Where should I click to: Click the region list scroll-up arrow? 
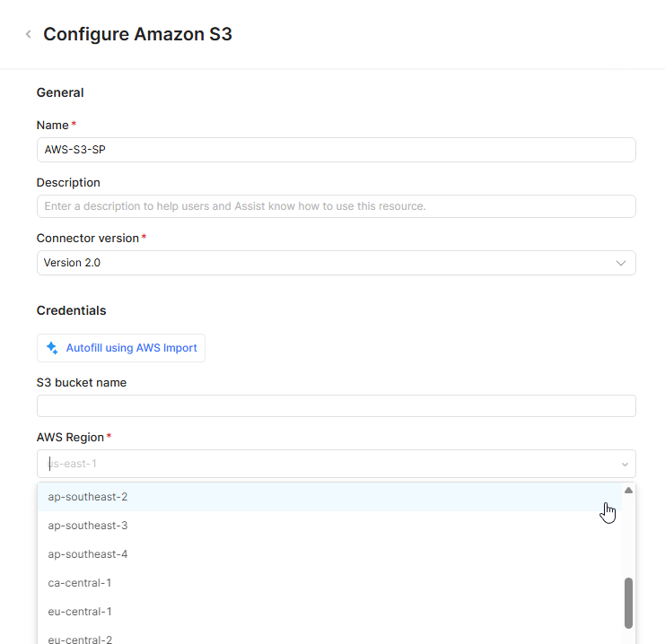click(628, 491)
